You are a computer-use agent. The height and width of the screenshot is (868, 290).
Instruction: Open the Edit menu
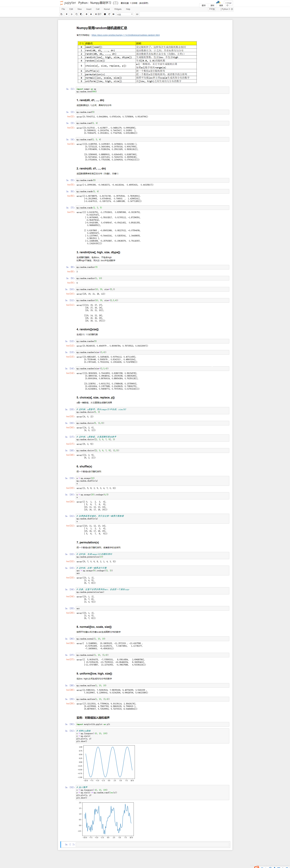(x=71, y=9)
